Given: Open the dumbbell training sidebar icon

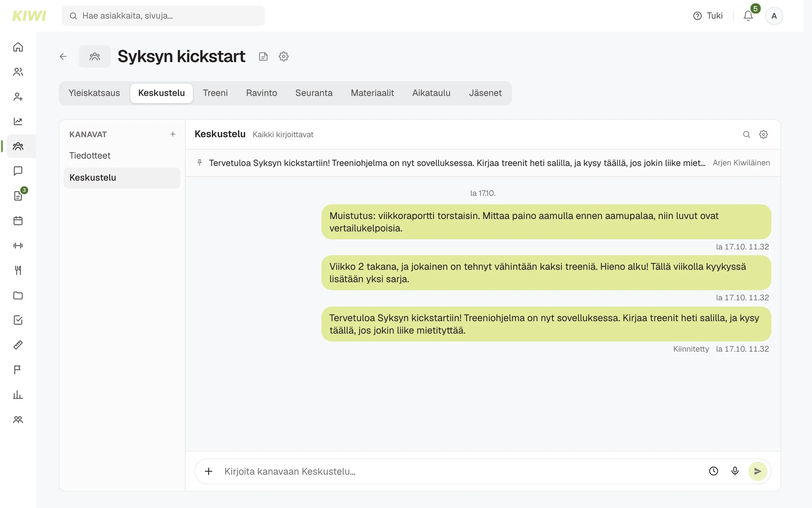Looking at the screenshot, I should 18,245.
